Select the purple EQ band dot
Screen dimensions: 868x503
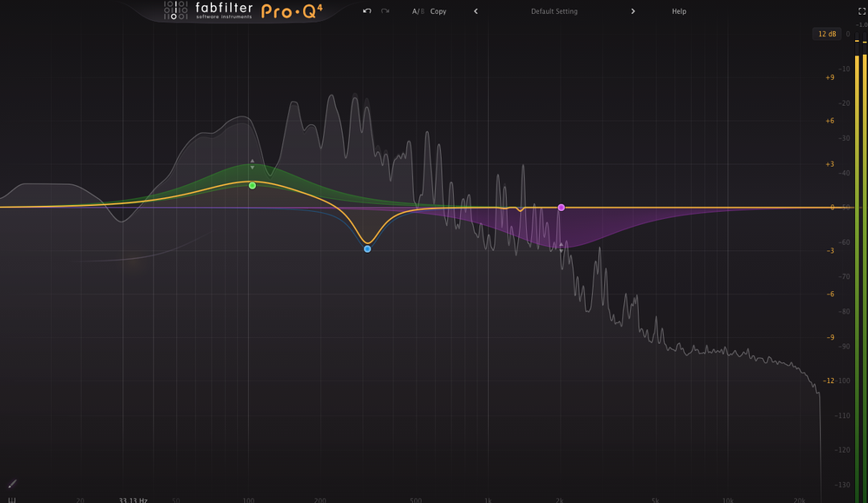pos(562,208)
